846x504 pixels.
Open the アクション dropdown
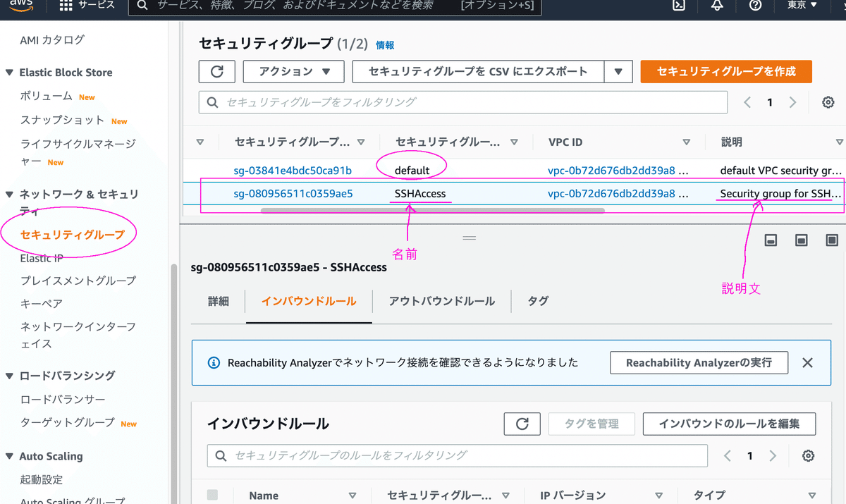pyautogui.click(x=293, y=71)
